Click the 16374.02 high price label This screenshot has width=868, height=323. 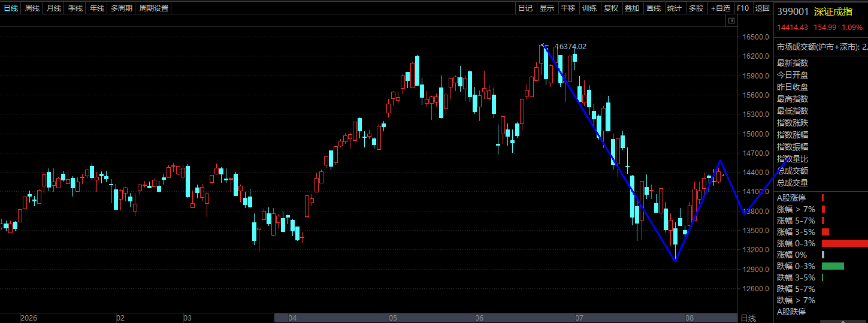(x=571, y=47)
